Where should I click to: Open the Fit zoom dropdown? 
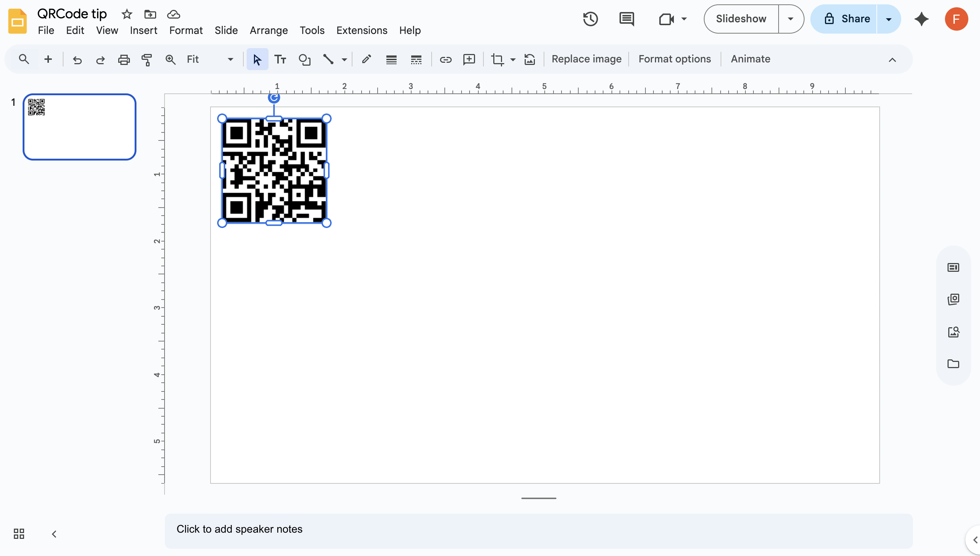209,59
